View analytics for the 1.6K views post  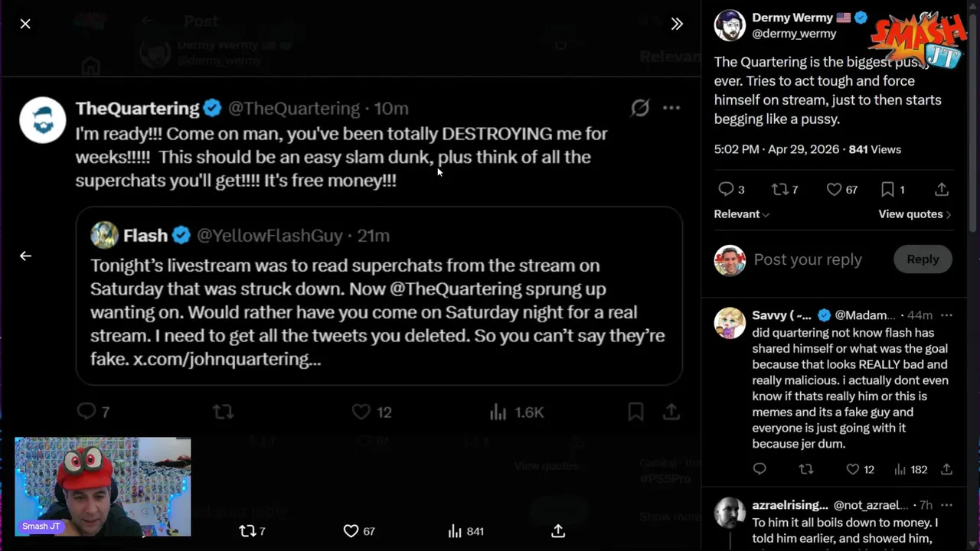coord(499,412)
